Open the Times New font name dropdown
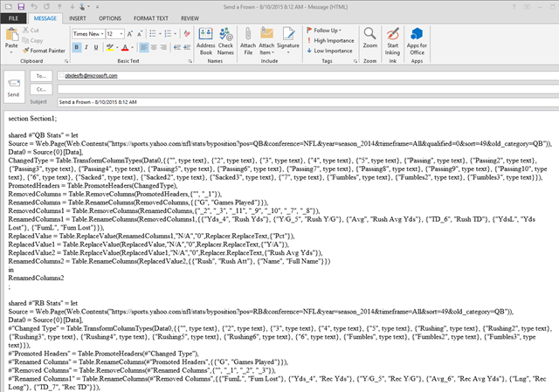This screenshot has height=392, width=559. [102, 34]
